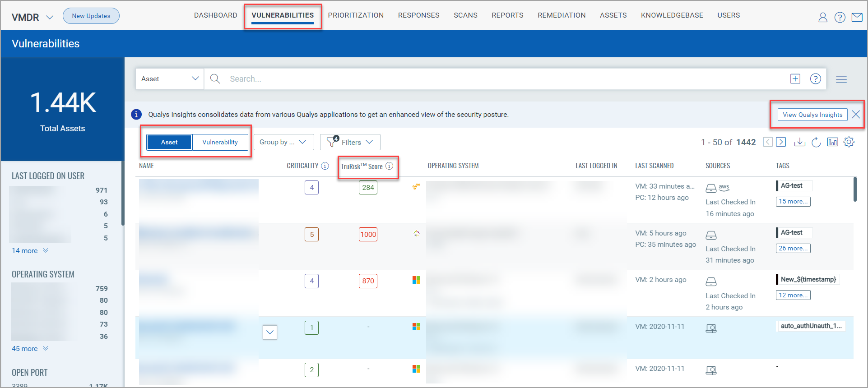Image resolution: width=868 pixels, height=388 pixels.
Task: Open the Reports tab
Action: 508,15
